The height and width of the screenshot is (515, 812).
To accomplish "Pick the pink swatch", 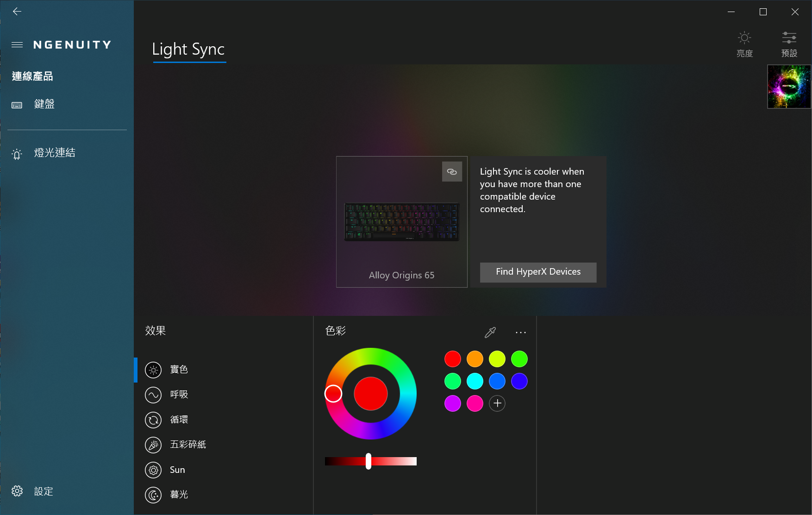I will (475, 403).
